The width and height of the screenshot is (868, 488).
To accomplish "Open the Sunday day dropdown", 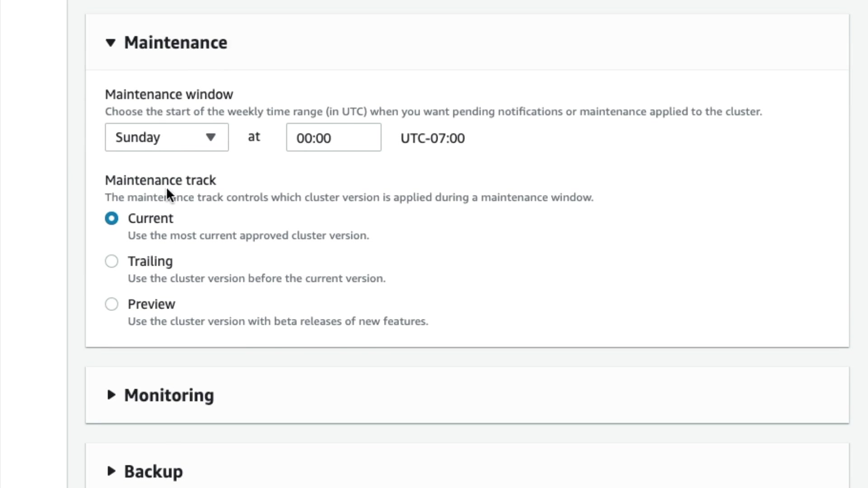I will coord(166,137).
